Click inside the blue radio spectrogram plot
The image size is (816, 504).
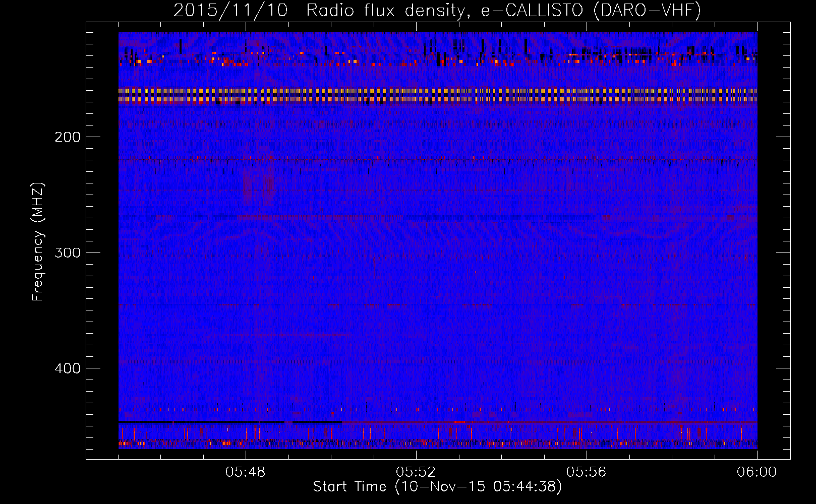[x=438, y=240]
